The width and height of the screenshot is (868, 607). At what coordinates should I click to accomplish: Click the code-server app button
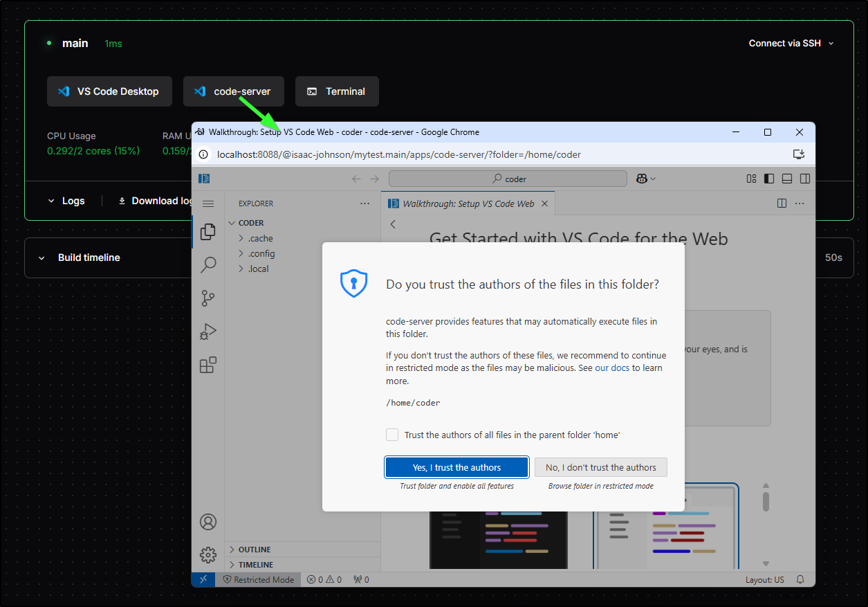[234, 91]
